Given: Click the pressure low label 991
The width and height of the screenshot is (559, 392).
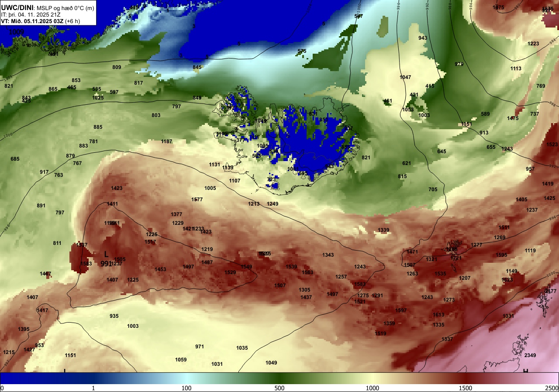Looking at the screenshot, I should coord(106,264).
